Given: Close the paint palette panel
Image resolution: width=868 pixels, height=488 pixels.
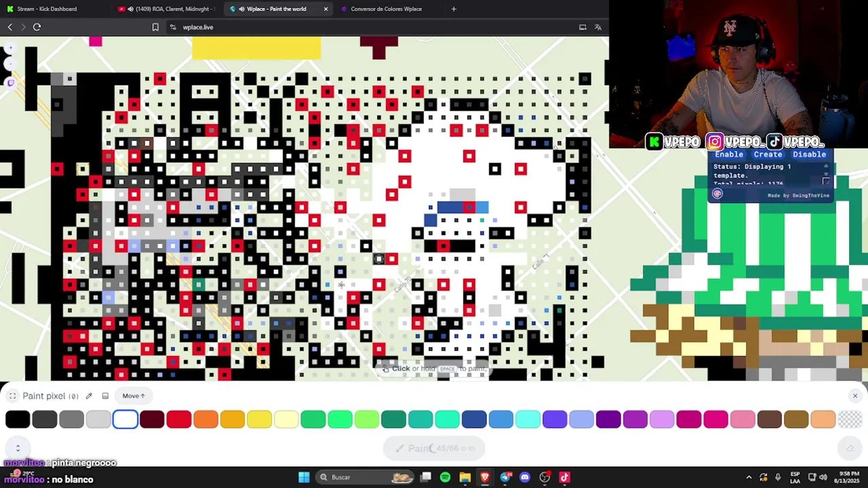Looking at the screenshot, I should [855, 396].
